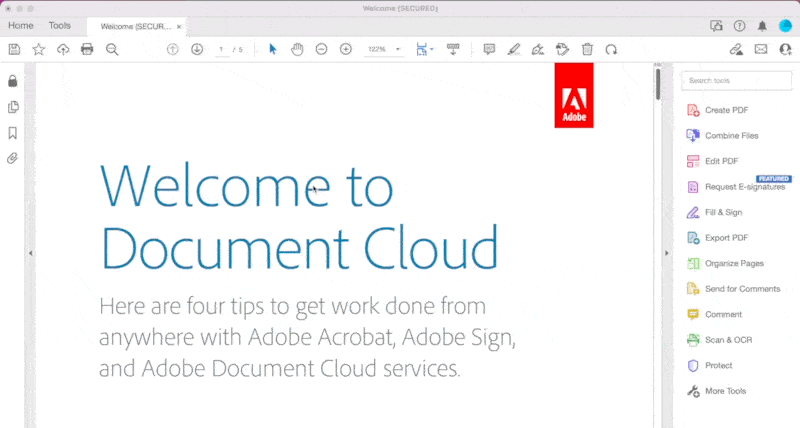The width and height of the screenshot is (800, 428).
Task: Click the scrolling mode icon
Action: click(453, 49)
